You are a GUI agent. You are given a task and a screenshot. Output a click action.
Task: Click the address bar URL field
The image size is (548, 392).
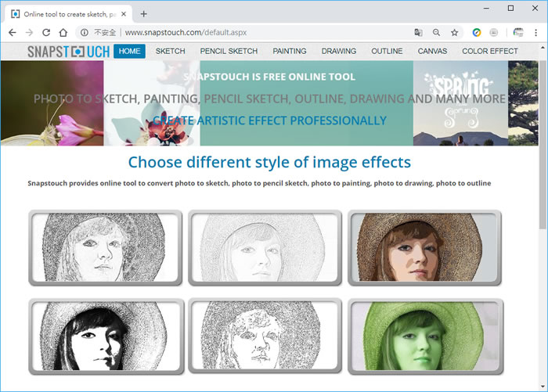(258, 32)
